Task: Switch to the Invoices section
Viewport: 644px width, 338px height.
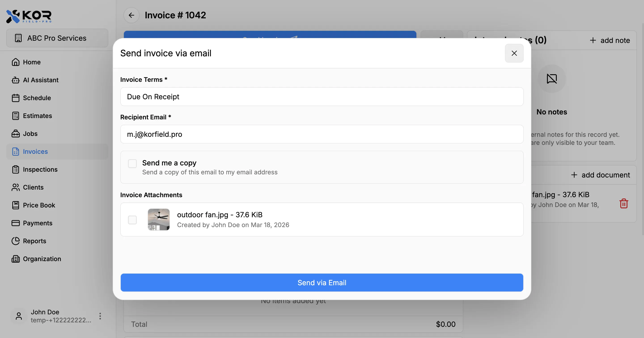Action: [x=35, y=151]
